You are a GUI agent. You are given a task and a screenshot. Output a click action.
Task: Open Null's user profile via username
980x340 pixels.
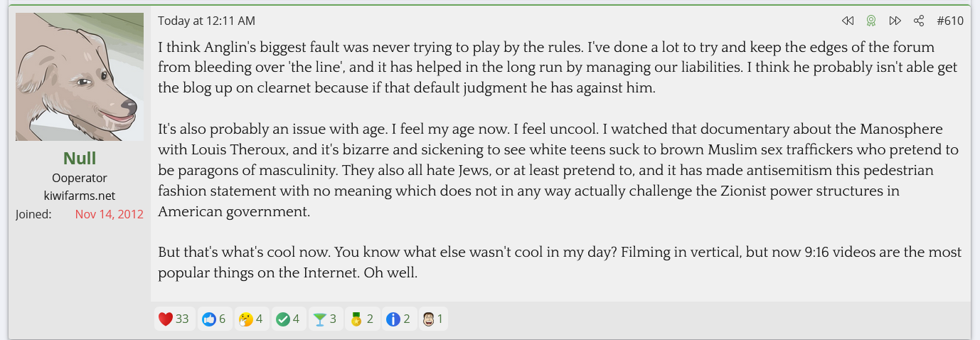click(80, 158)
